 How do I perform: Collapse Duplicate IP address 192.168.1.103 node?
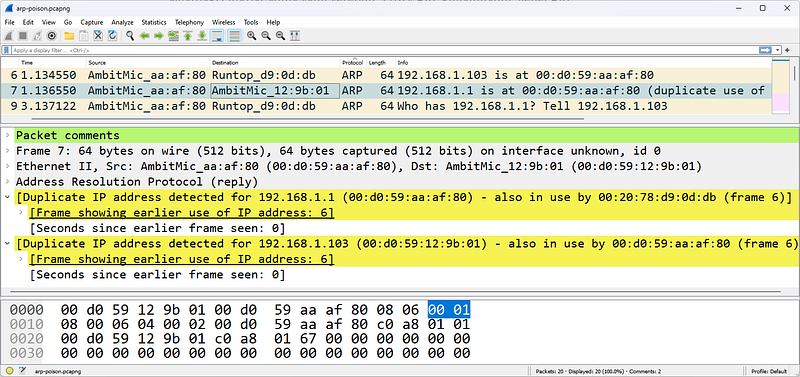tap(7, 244)
